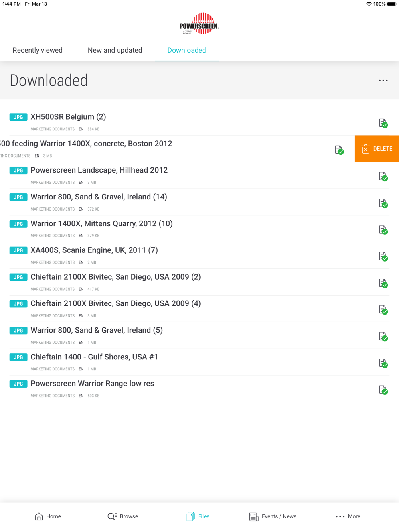Tap JPG badge of Powerscreen Warrior Range low res
This screenshot has height=532, width=399.
pyautogui.click(x=18, y=384)
